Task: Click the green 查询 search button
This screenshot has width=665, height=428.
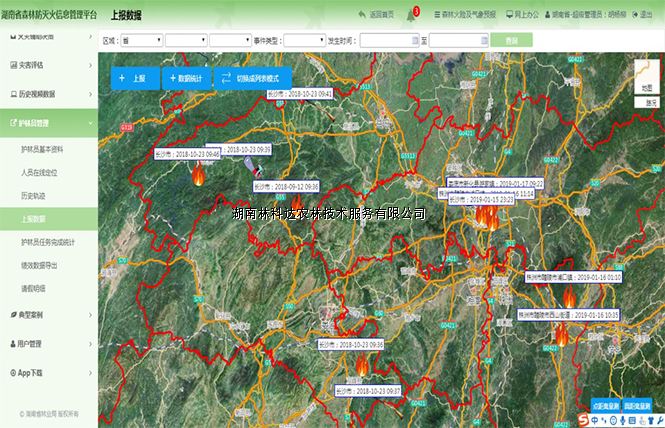Action: click(x=511, y=40)
